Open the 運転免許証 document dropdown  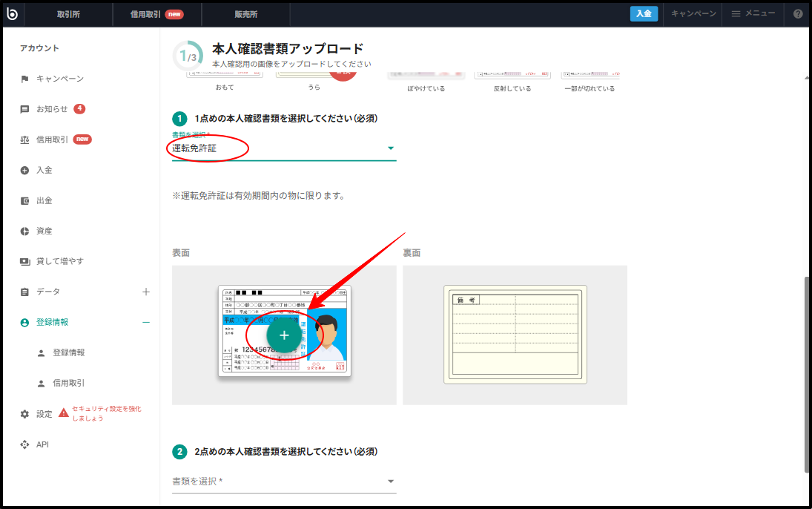click(x=284, y=148)
